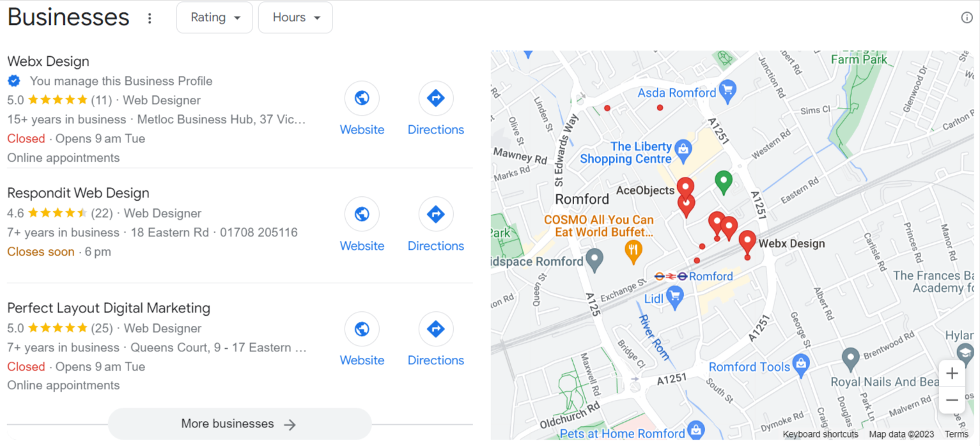Open the map Terms link
The image size is (980, 446).
coord(956,434)
